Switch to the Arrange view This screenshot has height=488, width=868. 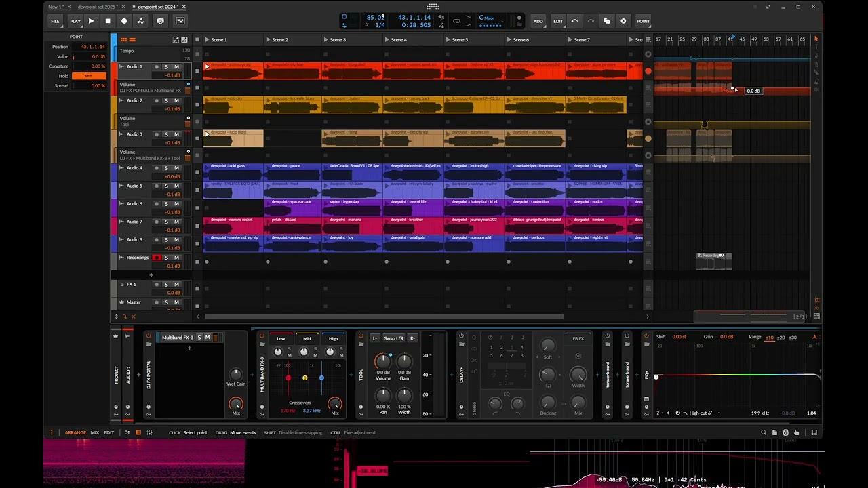(75, 432)
